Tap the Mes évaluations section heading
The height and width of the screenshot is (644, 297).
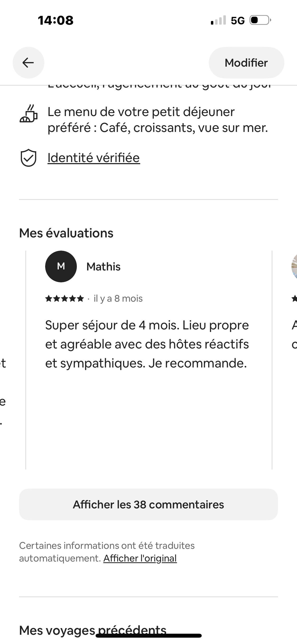point(66,233)
